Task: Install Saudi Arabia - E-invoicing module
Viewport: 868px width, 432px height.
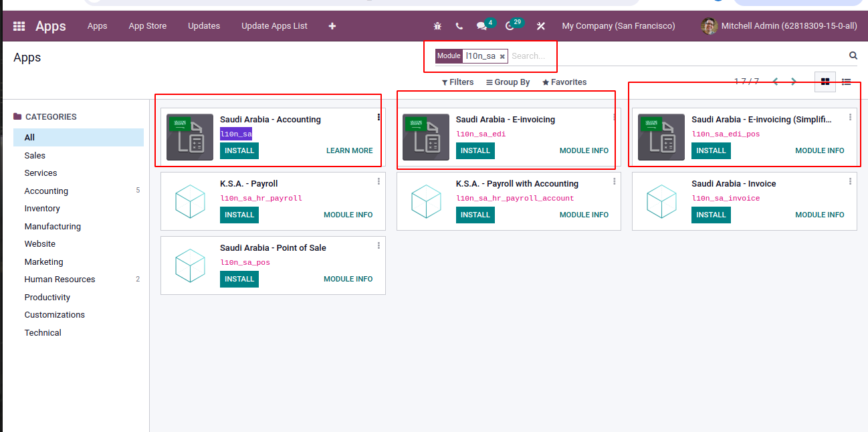Action: point(475,150)
